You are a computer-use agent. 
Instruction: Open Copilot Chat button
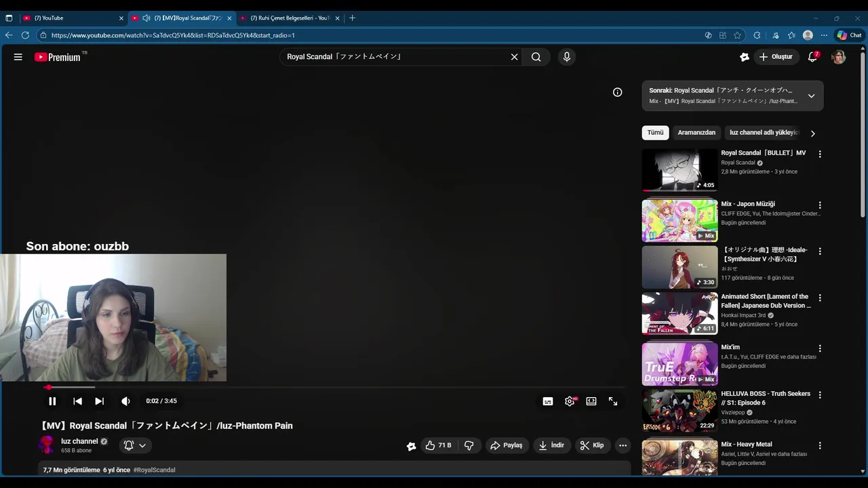(849, 35)
